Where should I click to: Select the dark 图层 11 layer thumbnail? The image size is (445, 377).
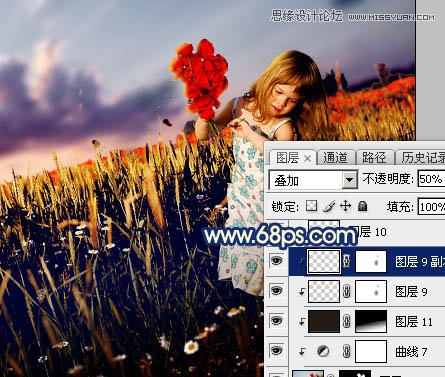coord(324,321)
